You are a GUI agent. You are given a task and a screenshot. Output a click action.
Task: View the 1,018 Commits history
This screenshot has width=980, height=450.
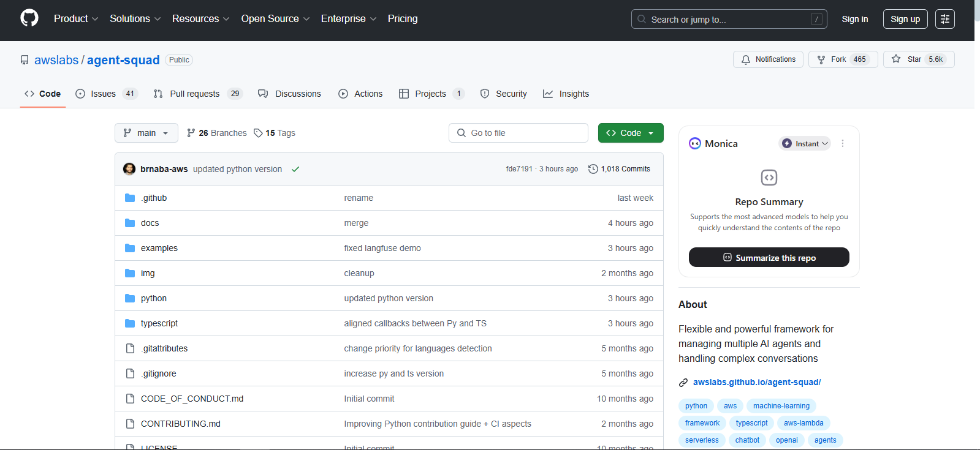619,169
